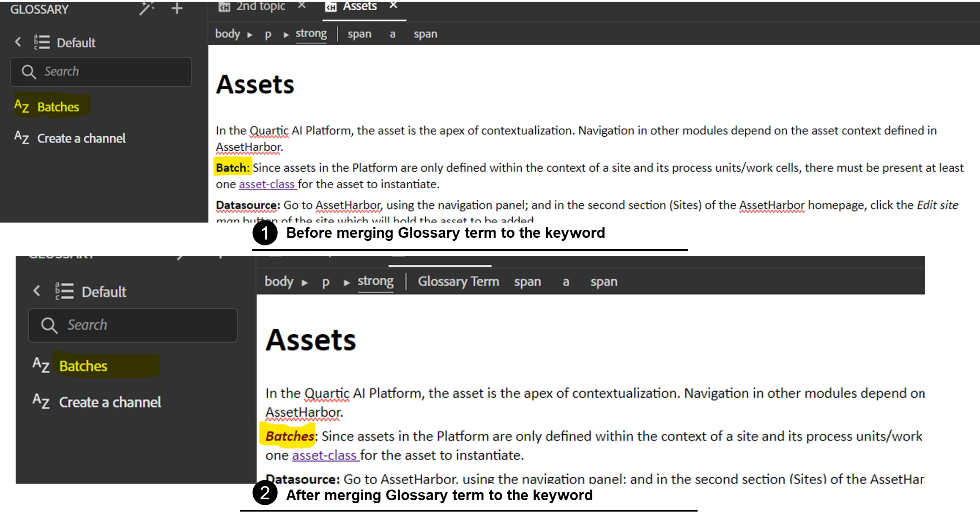Image resolution: width=980 pixels, height=512 pixels.
Task: Click the list icon next to Default in top panel
Action: point(42,42)
